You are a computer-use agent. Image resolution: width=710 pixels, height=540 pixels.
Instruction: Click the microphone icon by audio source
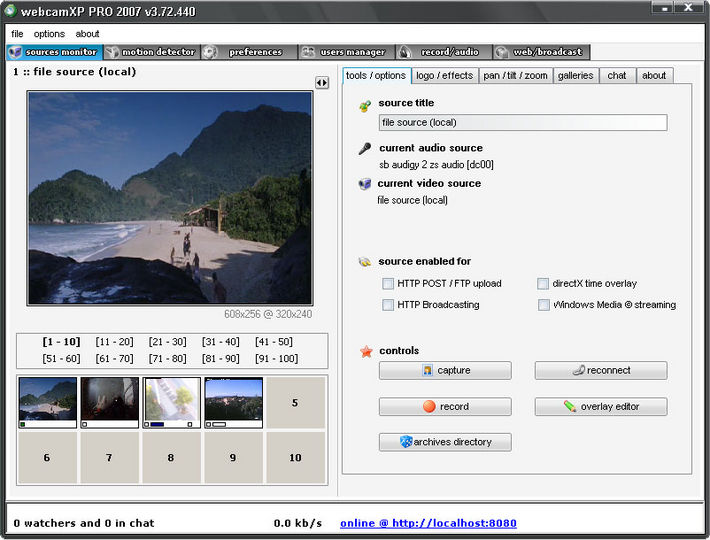[x=365, y=148]
